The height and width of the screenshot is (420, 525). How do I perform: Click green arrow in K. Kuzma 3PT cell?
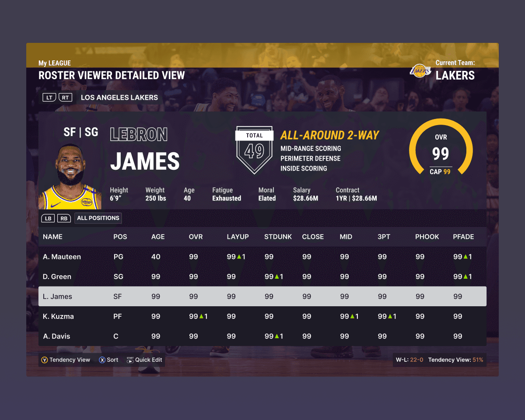390,316
